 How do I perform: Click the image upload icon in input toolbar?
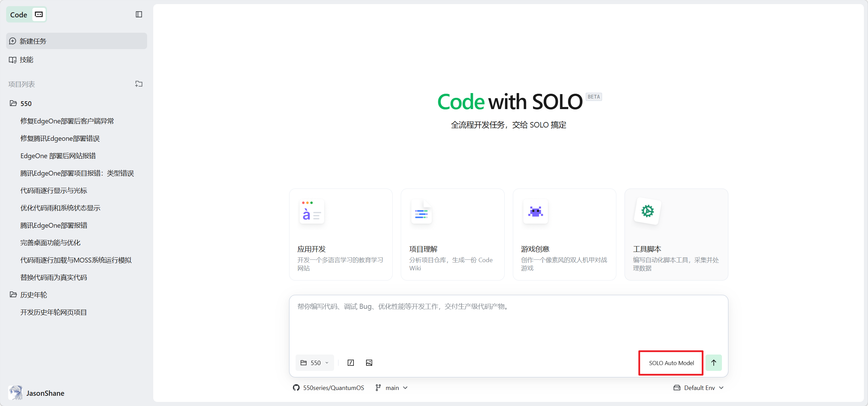(x=369, y=363)
